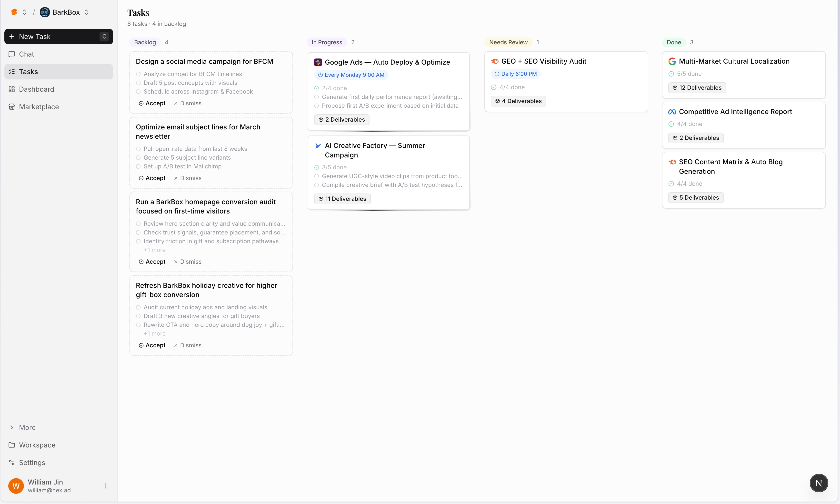Click the 'Every Monday 9:00 AM' schedule chip
The width and height of the screenshot is (840, 504).
pos(351,75)
